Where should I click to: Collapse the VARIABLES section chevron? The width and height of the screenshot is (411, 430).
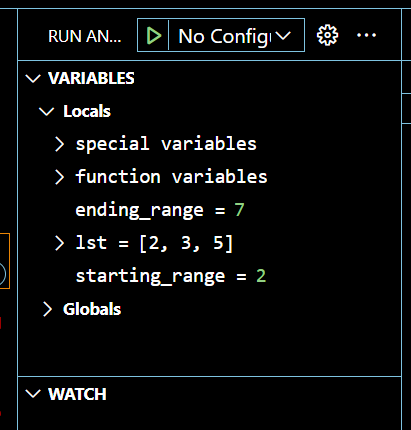(x=33, y=79)
